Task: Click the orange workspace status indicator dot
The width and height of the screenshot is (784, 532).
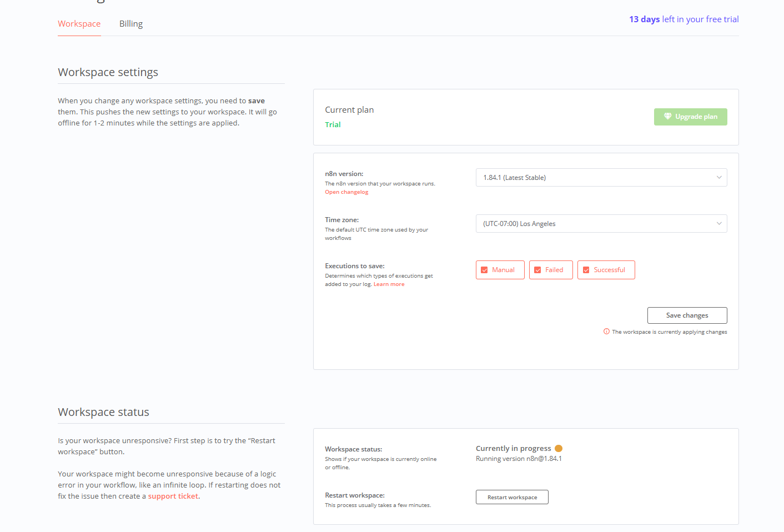Action: pyautogui.click(x=559, y=449)
